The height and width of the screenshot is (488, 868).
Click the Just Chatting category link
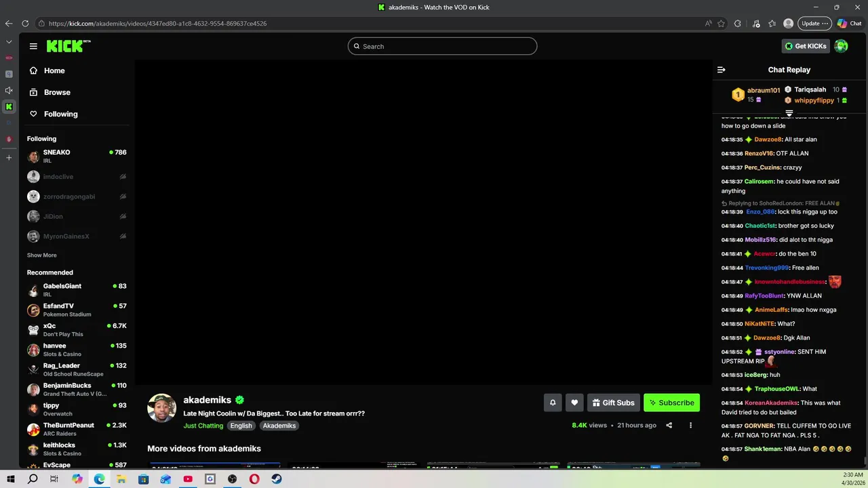[203, 426]
